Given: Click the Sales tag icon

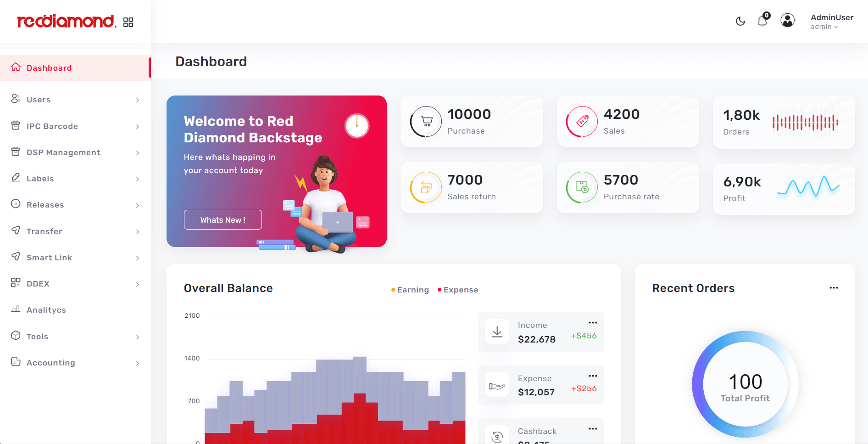Looking at the screenshot, I should point(582,122).
